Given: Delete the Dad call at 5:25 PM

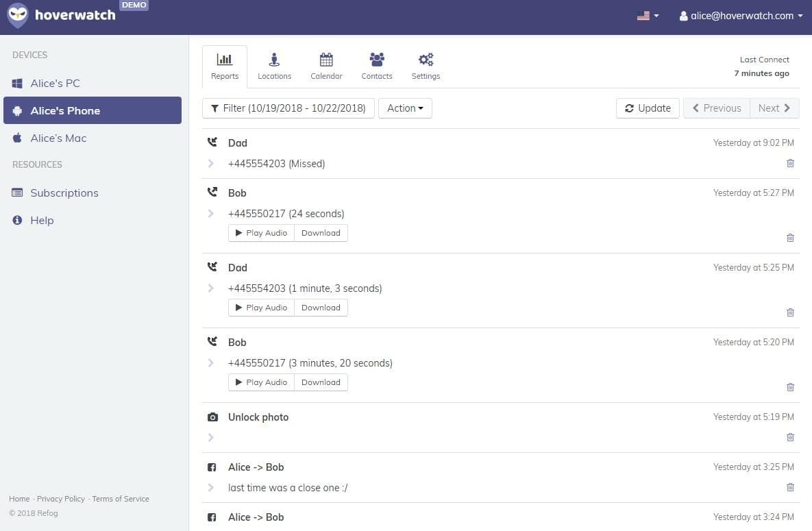Looking at the screenshot, I should tap(790, 312).
